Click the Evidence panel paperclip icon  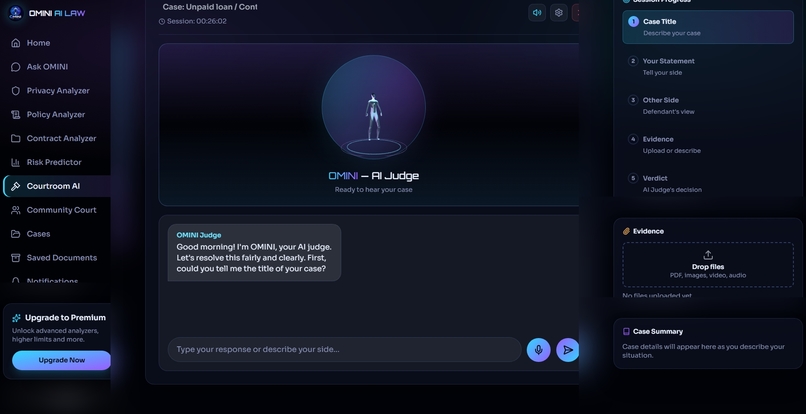626,231
